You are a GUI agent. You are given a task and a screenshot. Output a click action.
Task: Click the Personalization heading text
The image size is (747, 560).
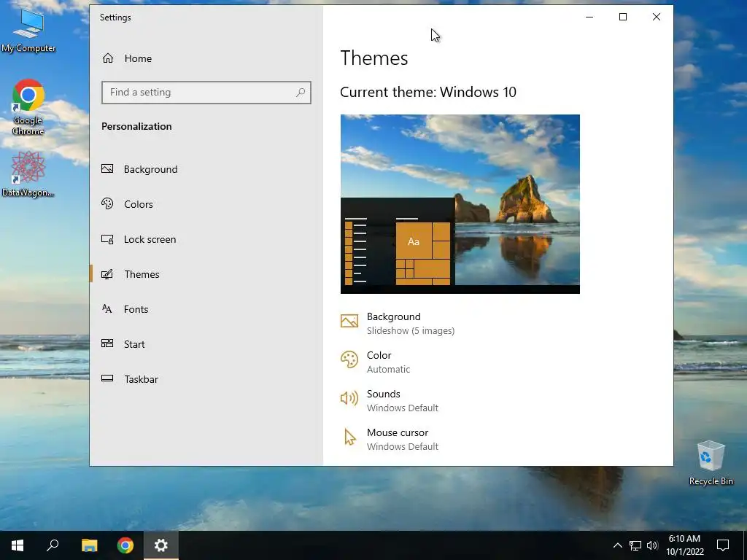click(x=136, y=126)
